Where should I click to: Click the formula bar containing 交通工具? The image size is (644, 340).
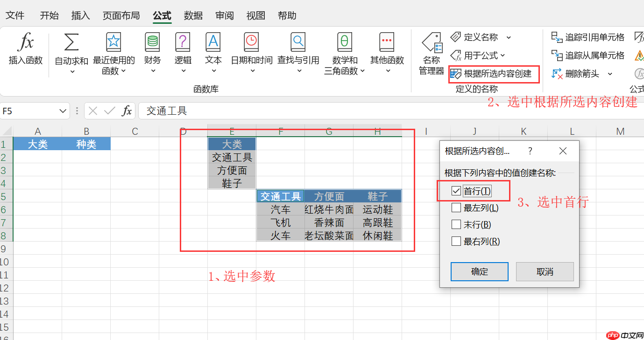coord(391,111)
